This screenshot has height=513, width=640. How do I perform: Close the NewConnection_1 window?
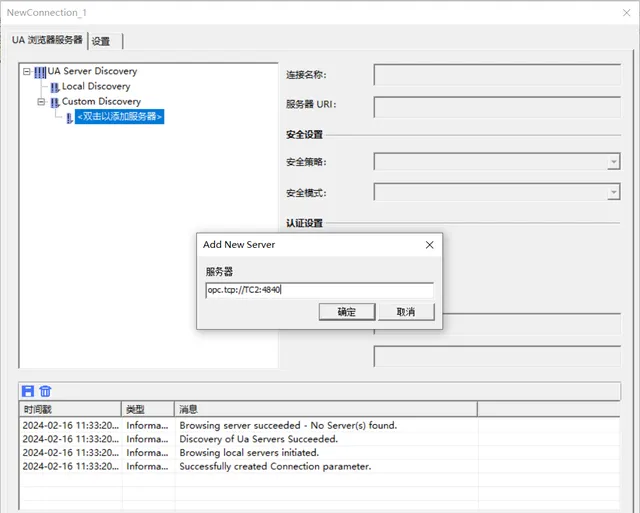627,13
